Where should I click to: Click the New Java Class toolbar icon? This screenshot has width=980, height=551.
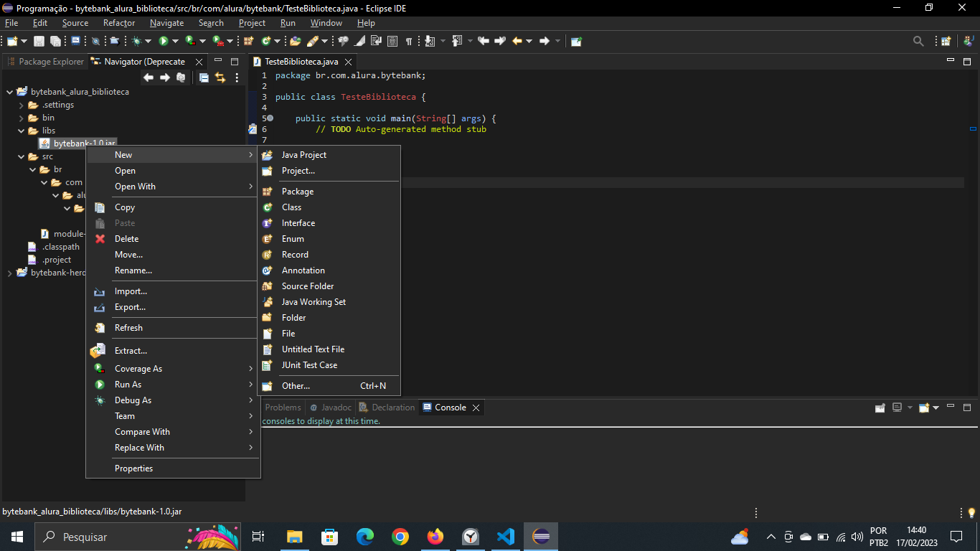coord(265,41)
